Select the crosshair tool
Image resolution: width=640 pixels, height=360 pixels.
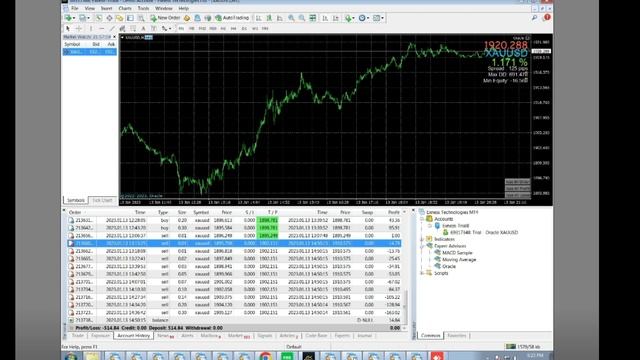pos(79,29)
